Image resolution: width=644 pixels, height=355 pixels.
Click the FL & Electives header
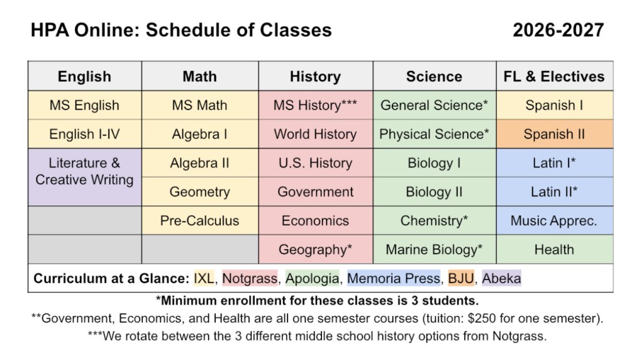point(554,77)
